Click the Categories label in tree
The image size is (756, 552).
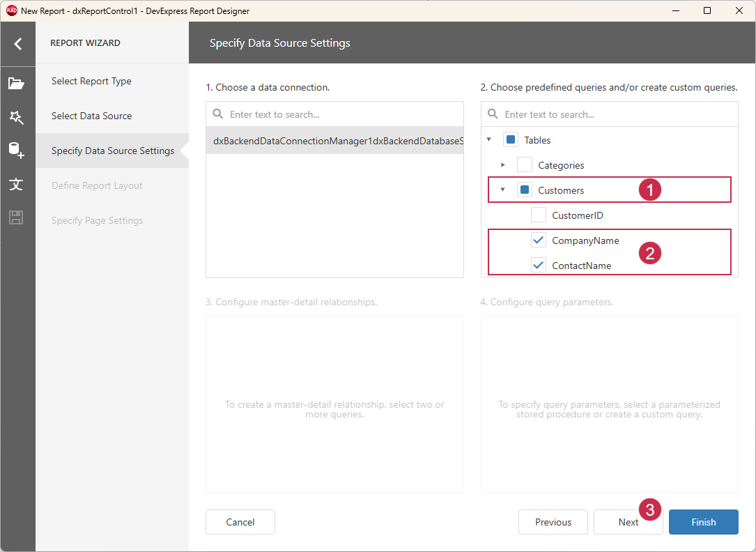[x=561, y=165]
